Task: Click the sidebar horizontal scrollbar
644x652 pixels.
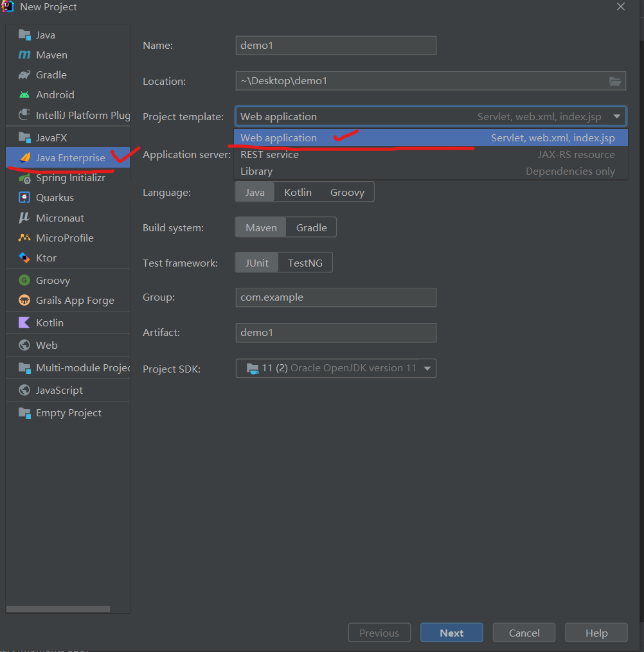Action: [58, 609]
